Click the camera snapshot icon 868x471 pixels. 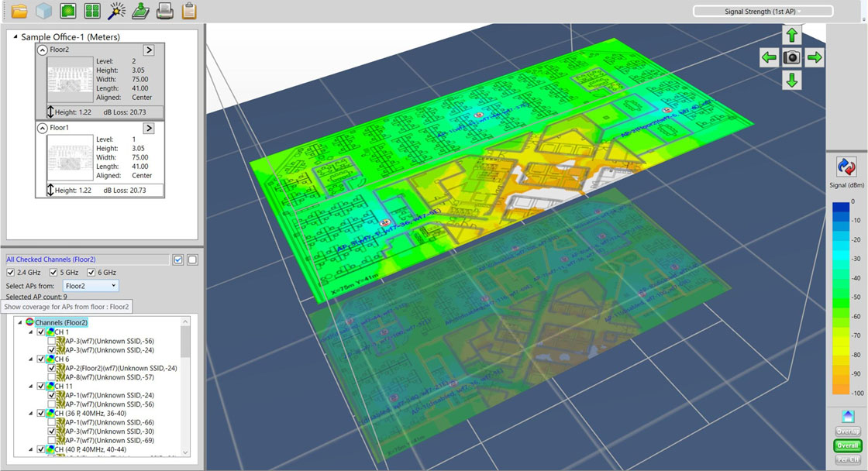coord(791,58)
